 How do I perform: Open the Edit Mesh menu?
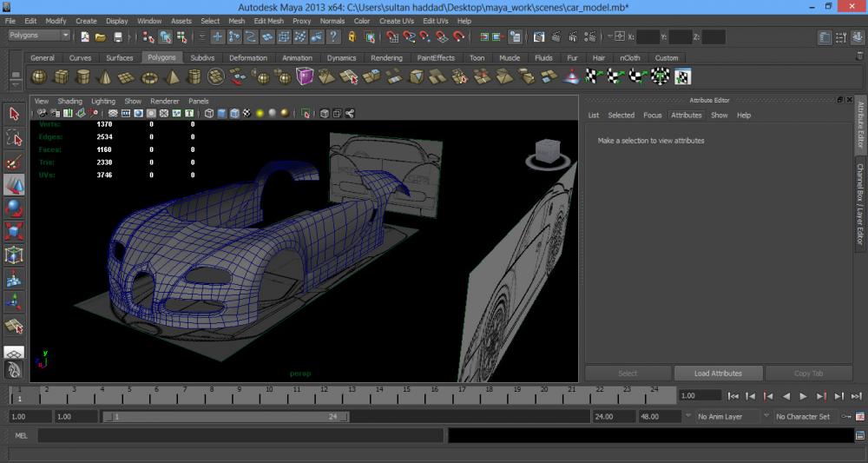[268, 21]
